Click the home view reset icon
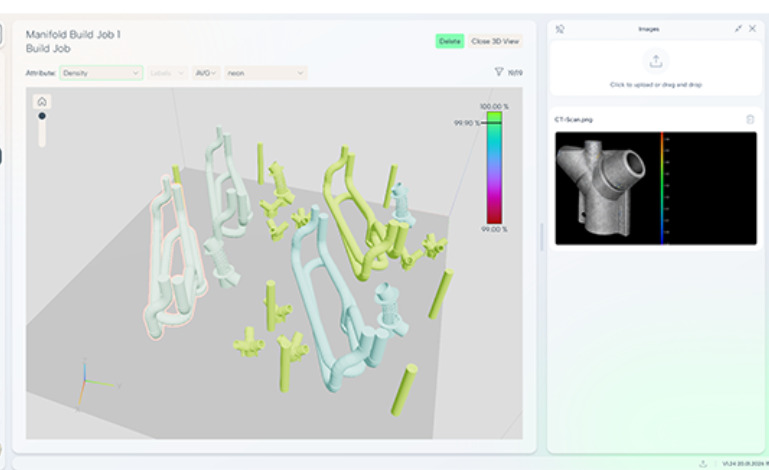The width and height of the screenshot is (769, 470). [x=42, y=101]
